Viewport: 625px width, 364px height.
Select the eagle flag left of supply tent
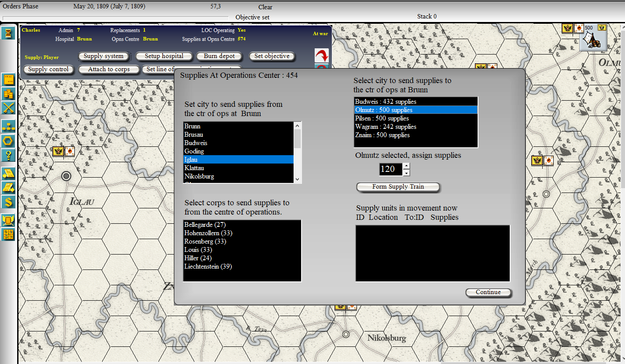(567, 29)
